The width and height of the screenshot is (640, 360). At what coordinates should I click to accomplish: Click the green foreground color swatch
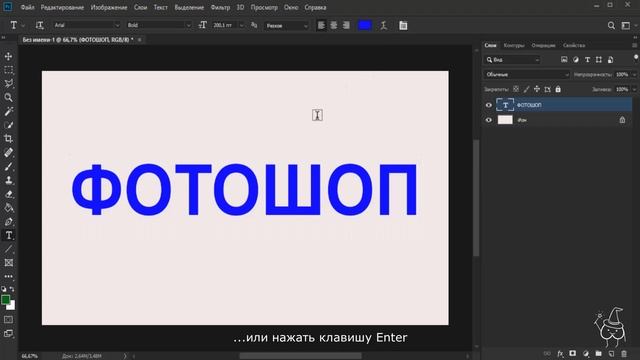(5, 300)
